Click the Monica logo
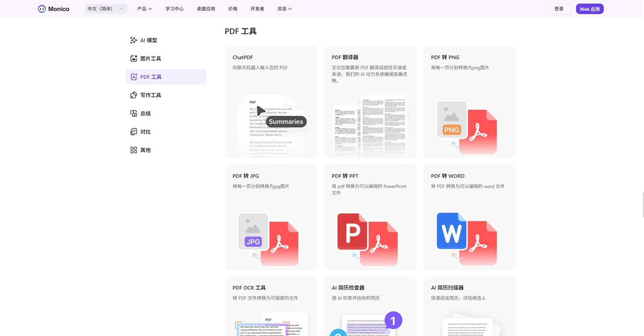This screenshot has width=644, height=336. (54, 9)
